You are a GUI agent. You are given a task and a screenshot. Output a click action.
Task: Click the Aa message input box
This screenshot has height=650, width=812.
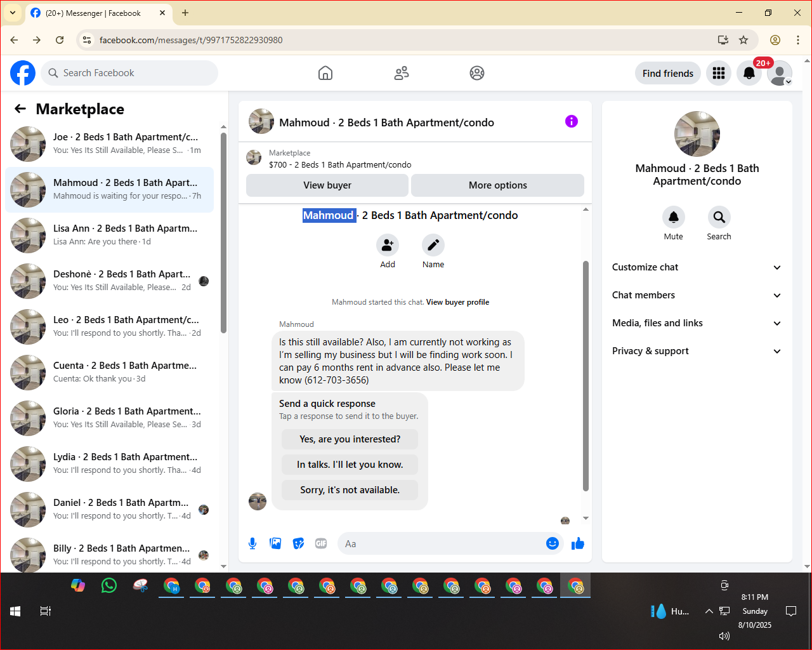443,543
